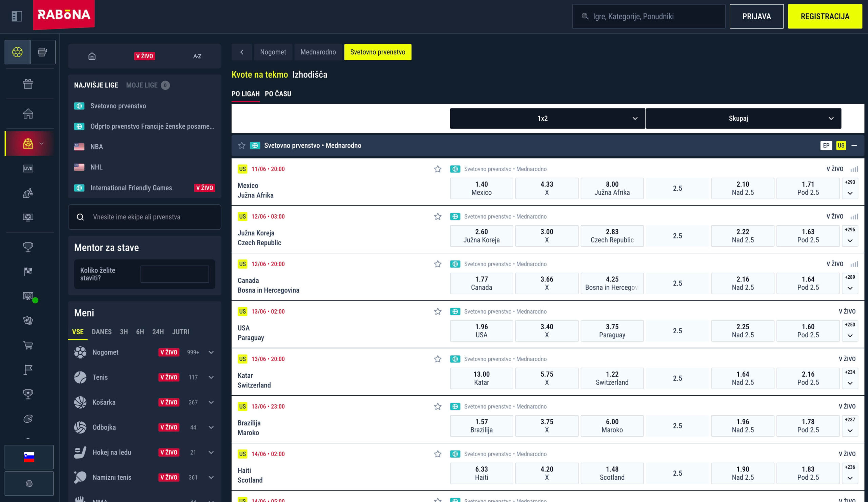Open the trophy tournaments icon in the left rail
The image size is (868, 502).
pos(28,247)
